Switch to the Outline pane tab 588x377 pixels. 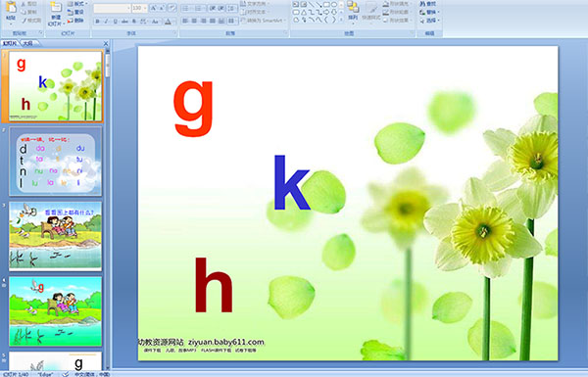point(27,43)
